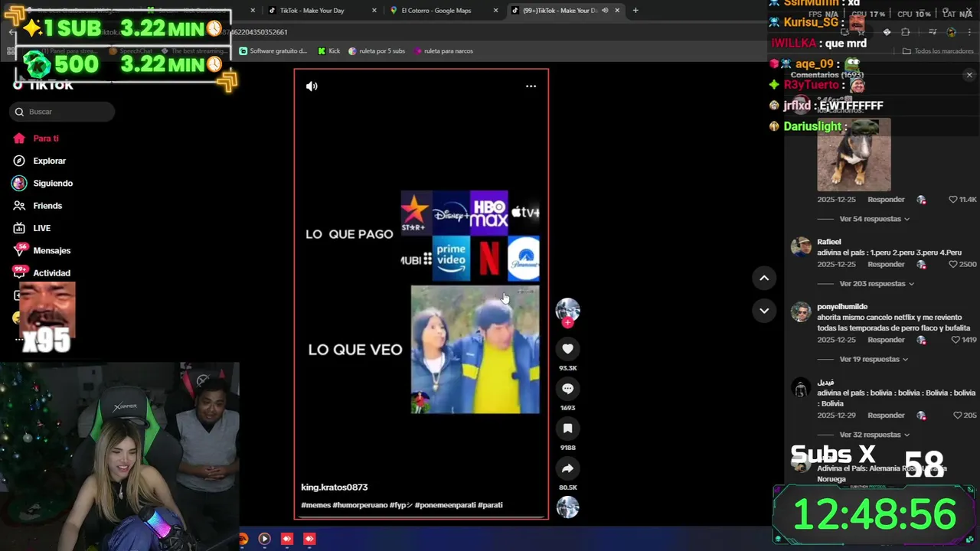This screenshot has height=551, width=980.
Task: Open the dog image in the comment
Action: pos(854,155)
